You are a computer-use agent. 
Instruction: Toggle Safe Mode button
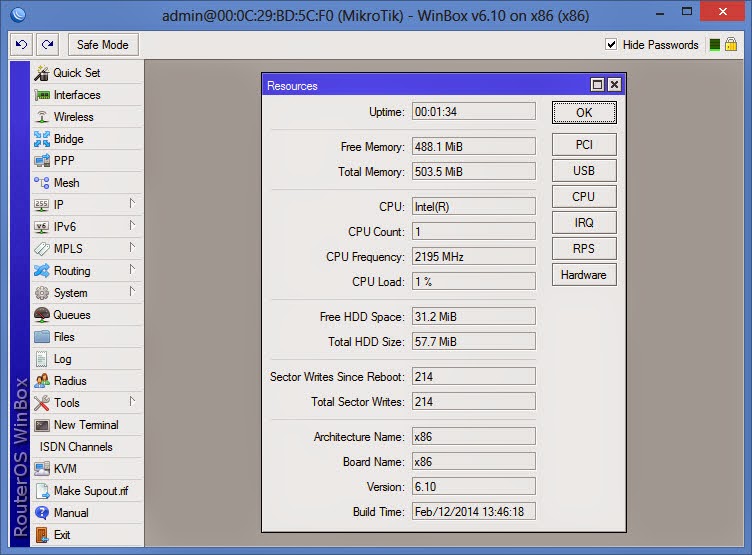pyautogui.click(x=103, y=45)
